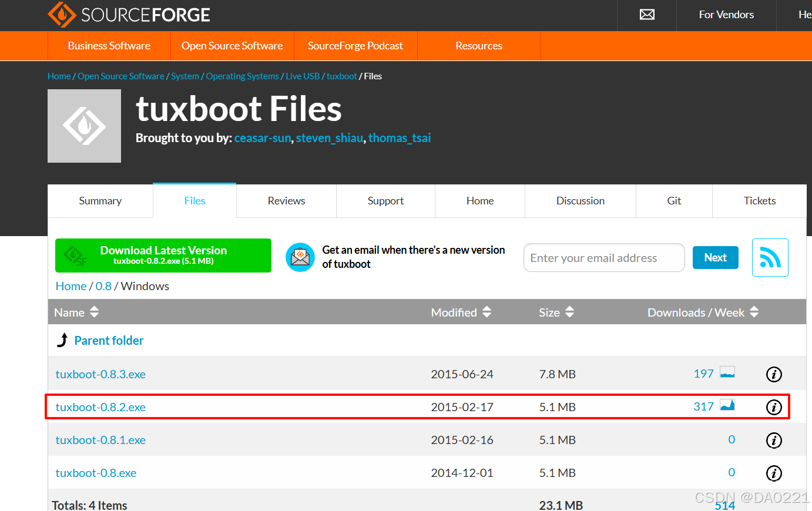Screen dimensions: 812x511
Task: Download tuxboot-0.8.1.exe file link
Action: coord(100,440)
